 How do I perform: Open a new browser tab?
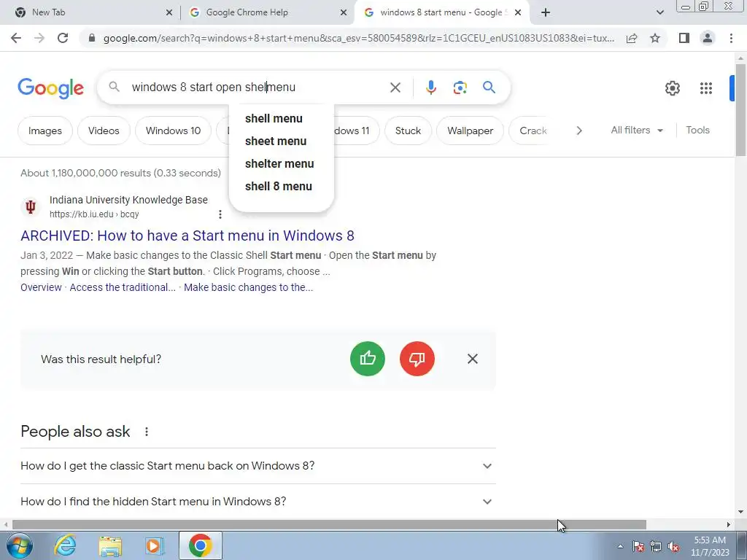[x=546, y=12]
